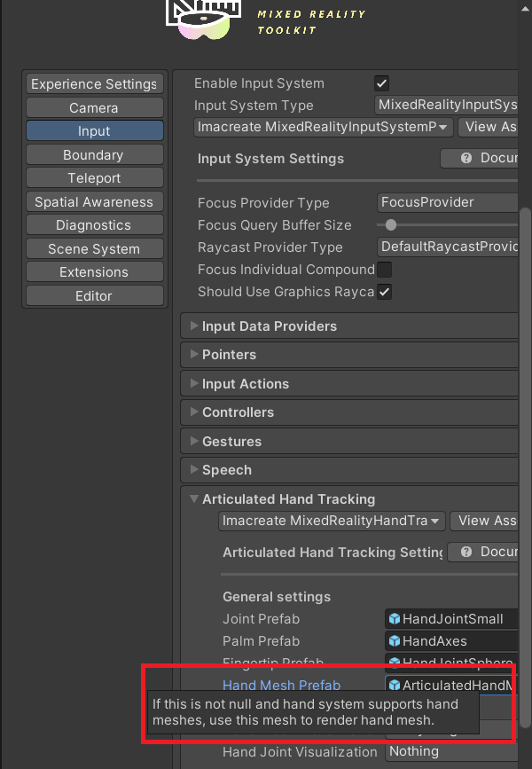Click the HandAxes prefab cube icon

pyautogui.click(x=395, y=641)
